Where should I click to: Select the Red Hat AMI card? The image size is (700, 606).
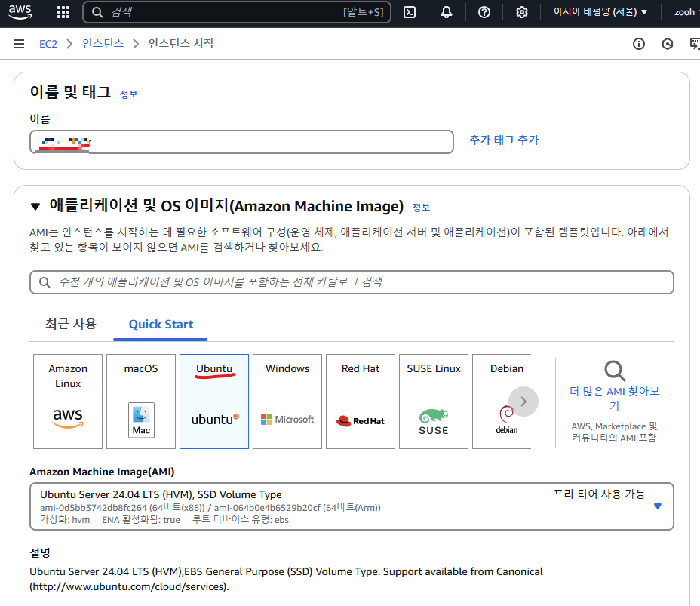click(361, 401)
